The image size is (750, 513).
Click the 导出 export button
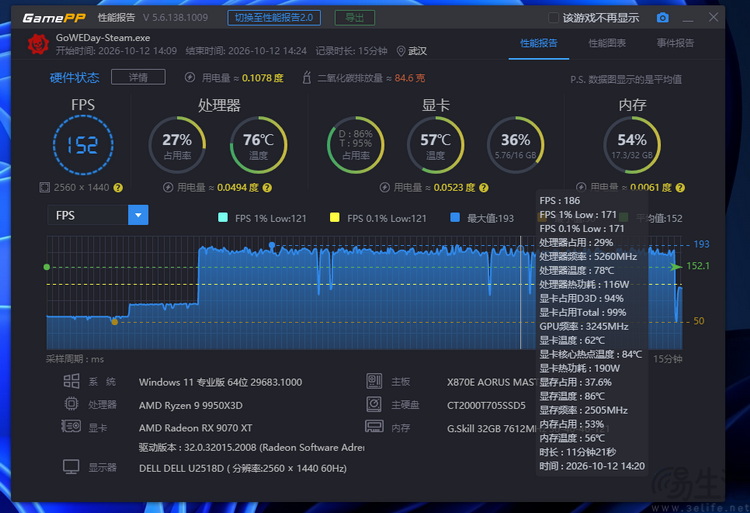tap(354, 18)
